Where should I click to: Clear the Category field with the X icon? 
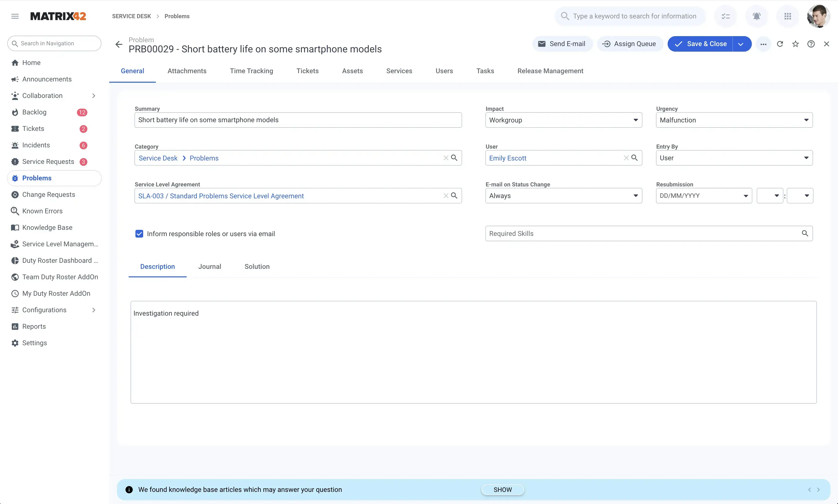pyautogui.click(x=446, y=158)
